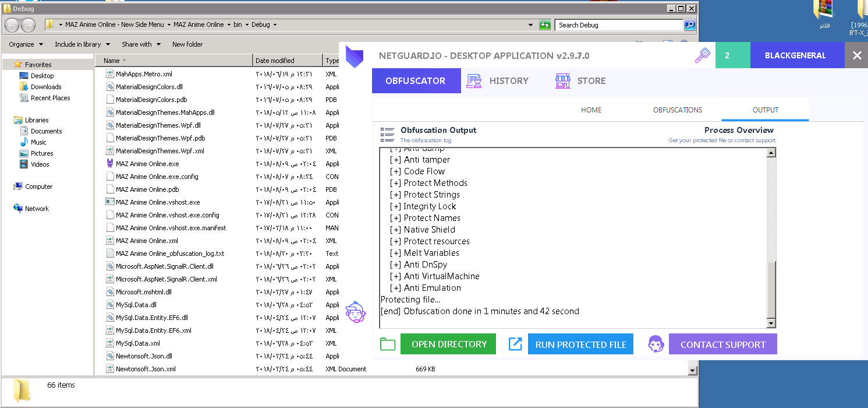The height and width of the screenshot is (408, 868).
Task: Click the support agent icon beside Contact Support
Action: pos(656,344)
